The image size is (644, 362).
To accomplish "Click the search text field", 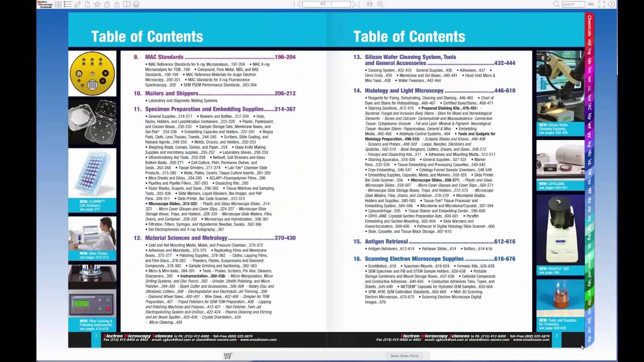I will pyautogui.click(x=573, y=4).
